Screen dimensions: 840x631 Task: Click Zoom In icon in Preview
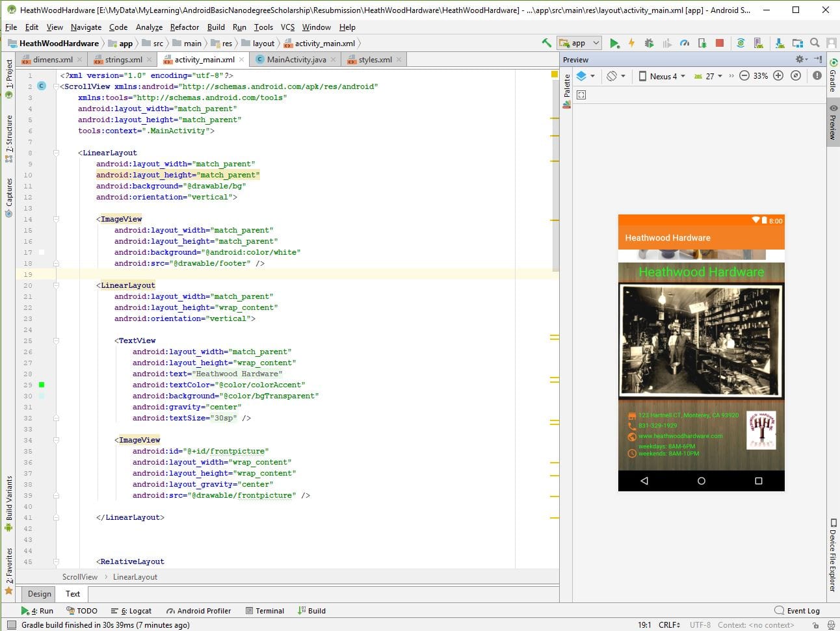[778, 75]
